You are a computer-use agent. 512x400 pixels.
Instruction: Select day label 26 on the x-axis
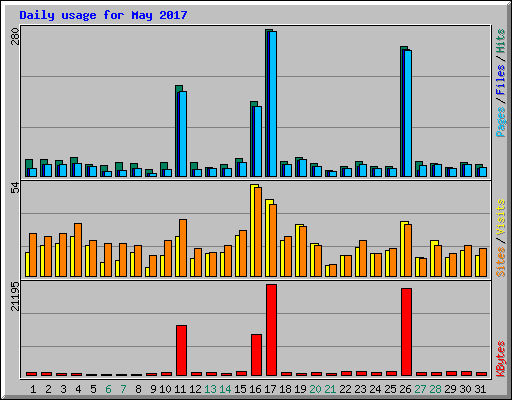[405, 389]
